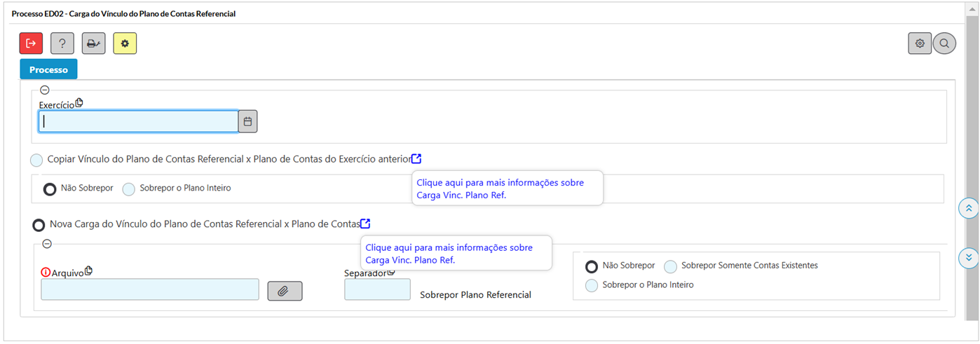Select Copiar Vínculo do Plano de Contas option
The width and height of the screenshot is (980, 344).
[x=36, y=160]
